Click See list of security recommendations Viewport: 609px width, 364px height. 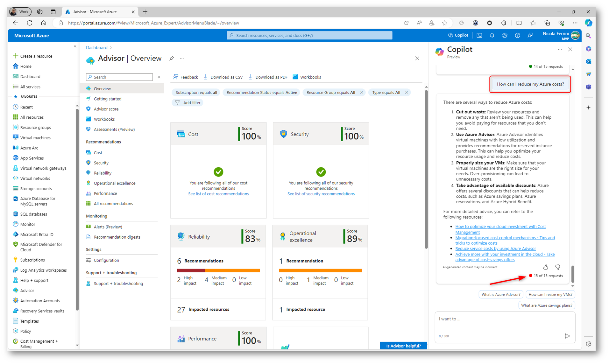pos(321,194)
